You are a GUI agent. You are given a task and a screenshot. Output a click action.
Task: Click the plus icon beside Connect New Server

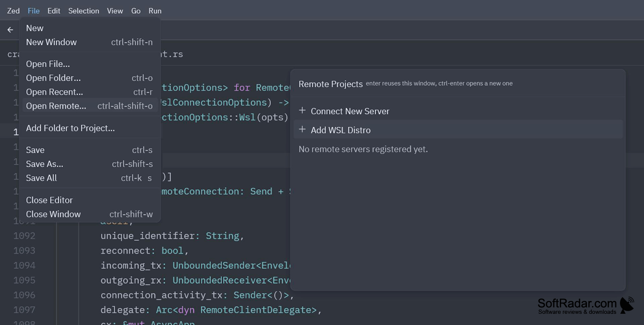point(302,110)
